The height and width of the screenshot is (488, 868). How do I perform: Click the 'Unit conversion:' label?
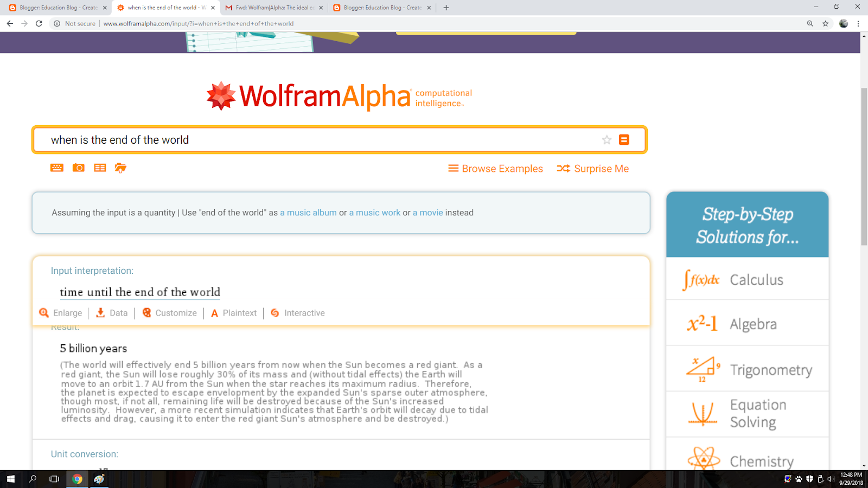coord(85,454)
